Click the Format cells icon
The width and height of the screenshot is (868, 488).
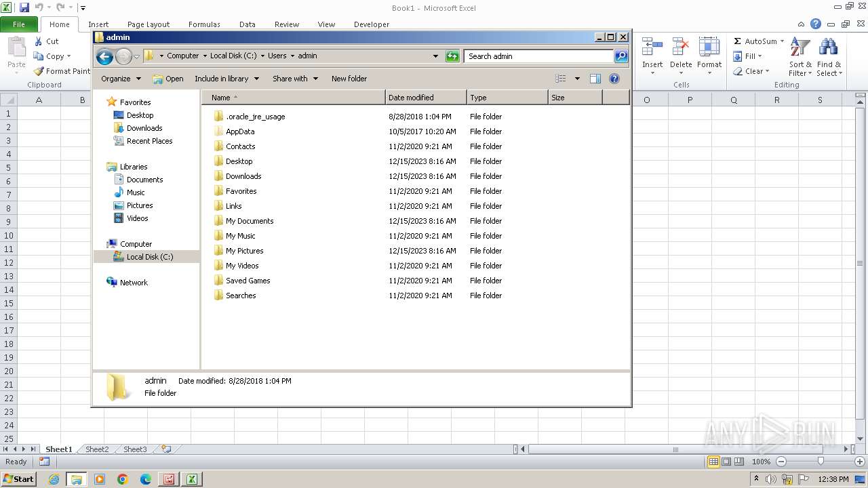tap(709, 47)
